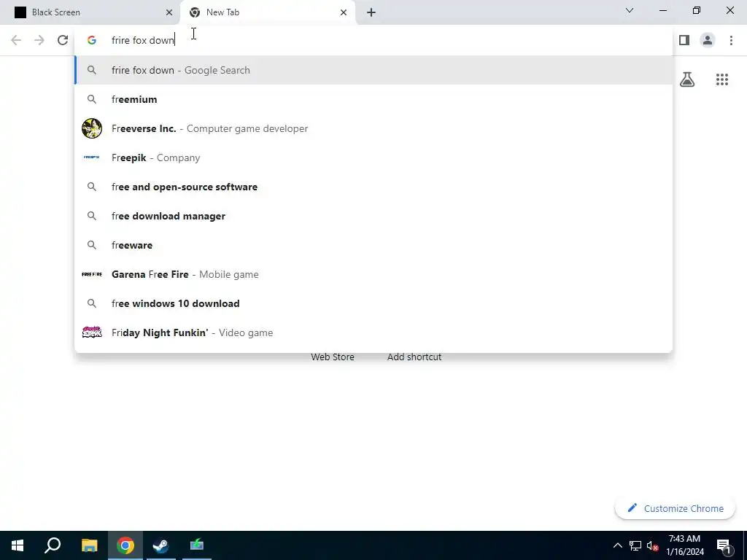Click magnifier icon beside freemium suggestion
747x560 pixels.
[92, 99]
